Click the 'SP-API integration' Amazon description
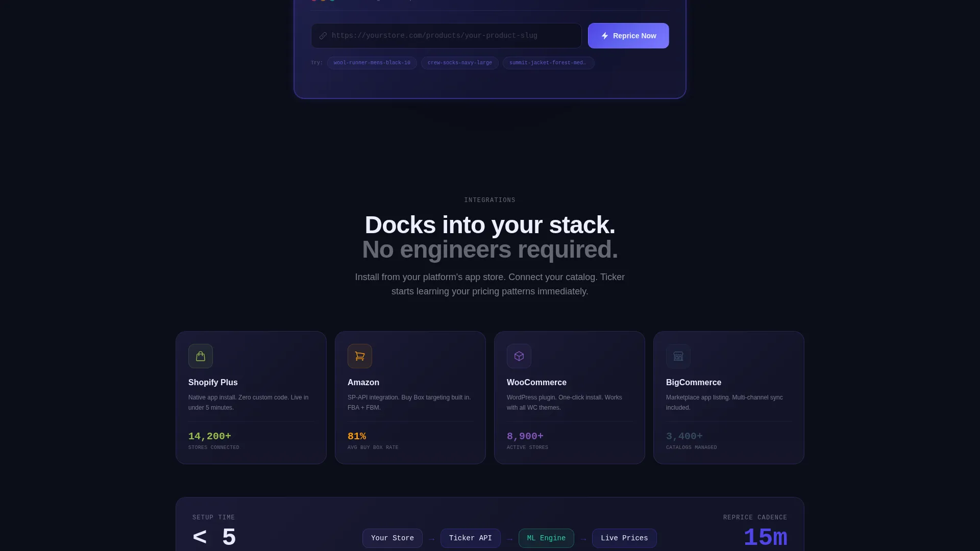980x551 pixels. pos(410,403)
